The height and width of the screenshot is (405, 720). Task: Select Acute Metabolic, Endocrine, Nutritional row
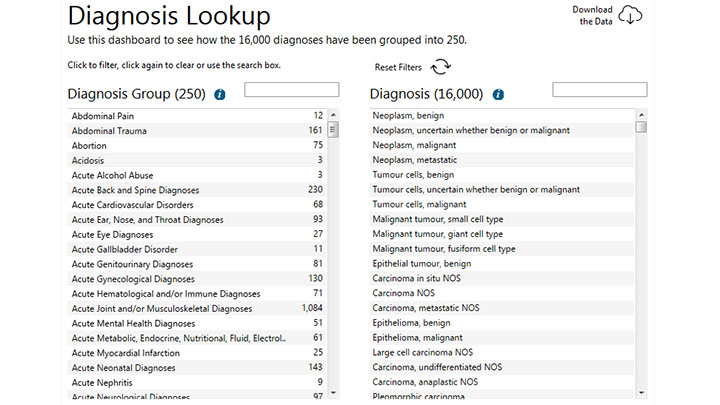tap(197, 338)
